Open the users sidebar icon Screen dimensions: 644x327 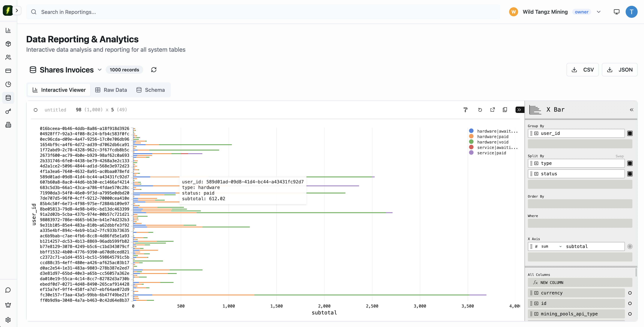[x=8, y=57]
